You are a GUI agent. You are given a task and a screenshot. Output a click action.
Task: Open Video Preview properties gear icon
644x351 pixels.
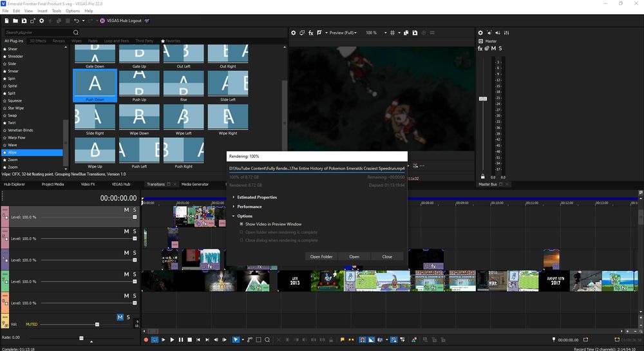(x=293, y=33)
